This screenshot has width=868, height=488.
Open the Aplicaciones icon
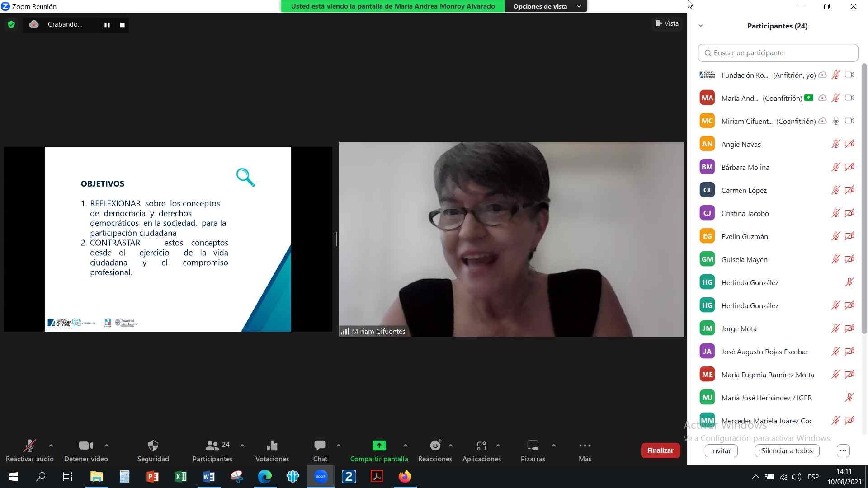(481, 446)
